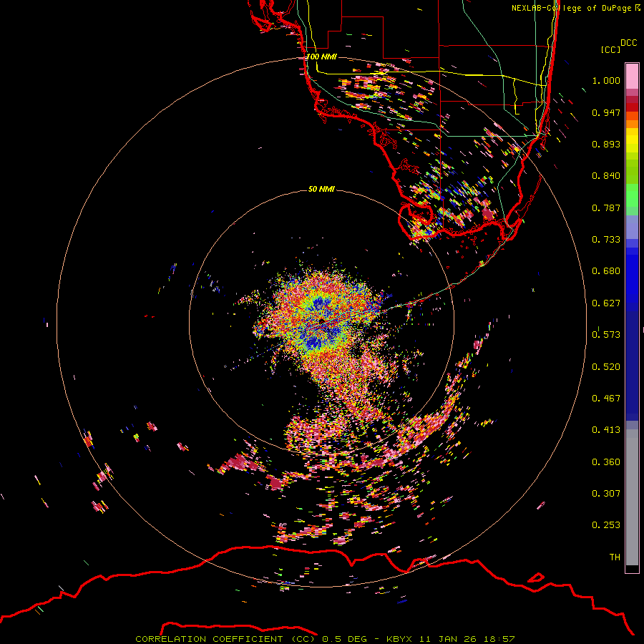Viewport: 644px width, 644px height.
Task: Click the 0.787 scale value
Action: pos(606,208)
